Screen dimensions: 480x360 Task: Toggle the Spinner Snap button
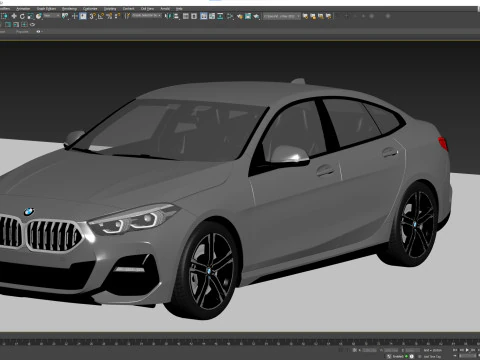click(117, 16)
